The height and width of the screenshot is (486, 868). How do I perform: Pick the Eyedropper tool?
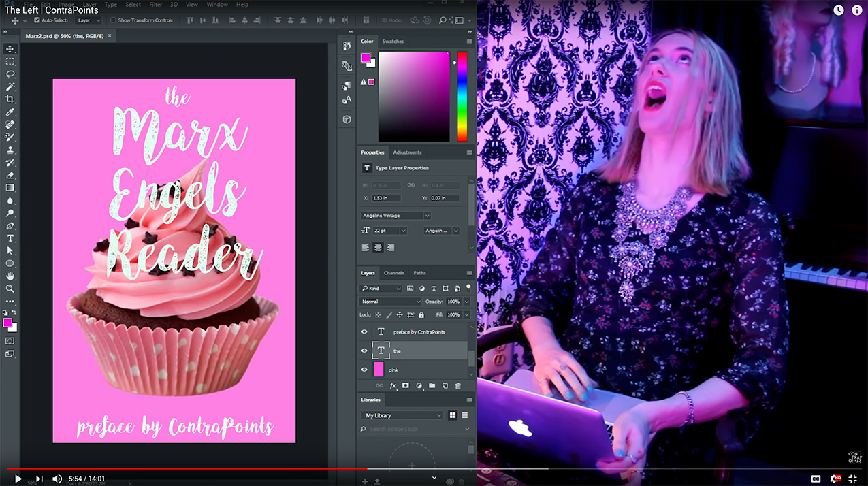(x=10, y=112)
